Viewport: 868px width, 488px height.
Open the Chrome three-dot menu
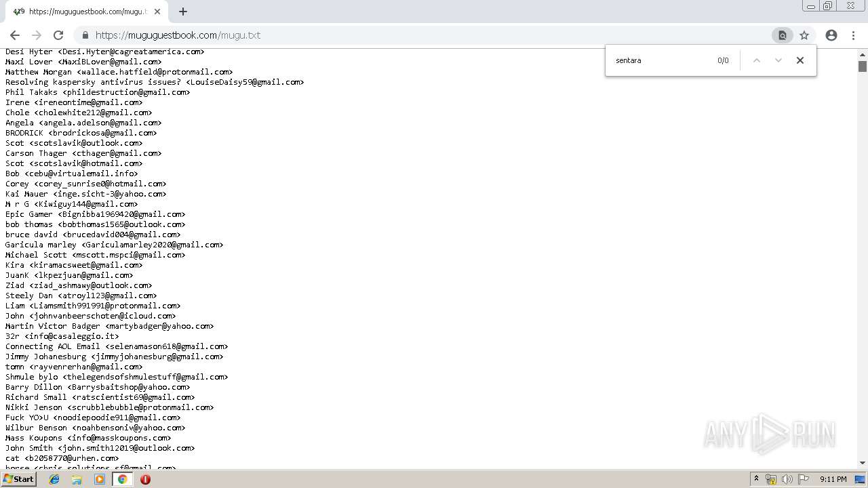854,35
